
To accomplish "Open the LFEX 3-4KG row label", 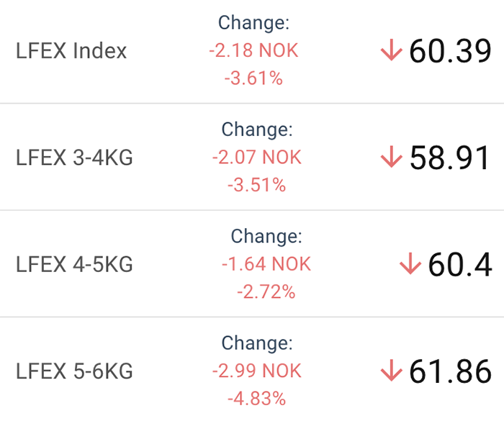I will [74, 158].
